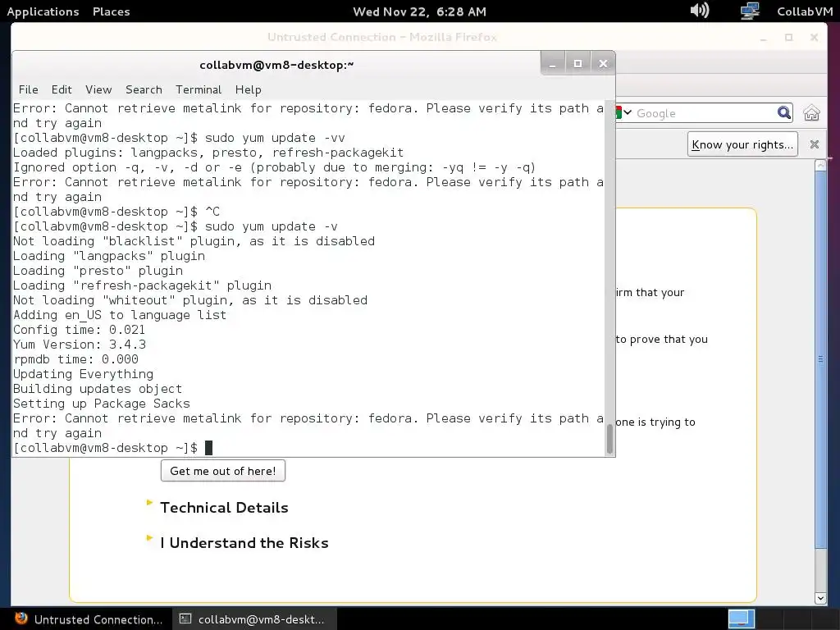Click 'Adding en_US to language list' line

(120, 315)
